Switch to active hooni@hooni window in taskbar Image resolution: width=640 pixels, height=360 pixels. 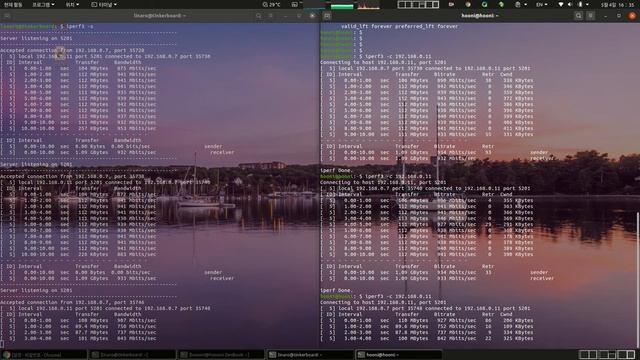click(x=399, y=355)
